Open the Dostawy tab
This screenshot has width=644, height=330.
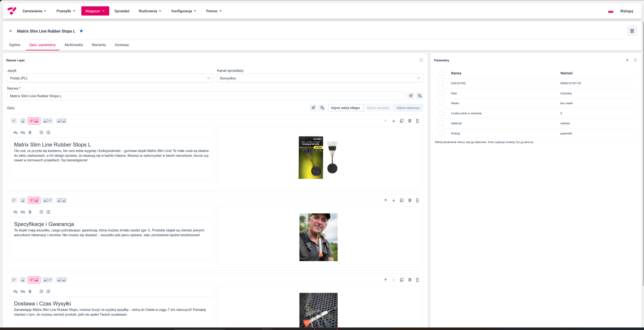click(x=122, y=45)
